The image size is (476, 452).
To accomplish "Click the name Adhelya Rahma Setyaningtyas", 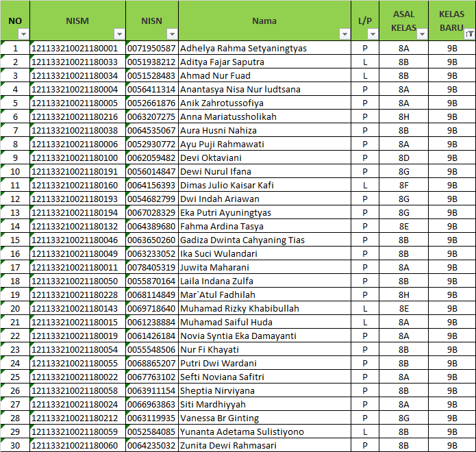I will [x=243, y=48].
